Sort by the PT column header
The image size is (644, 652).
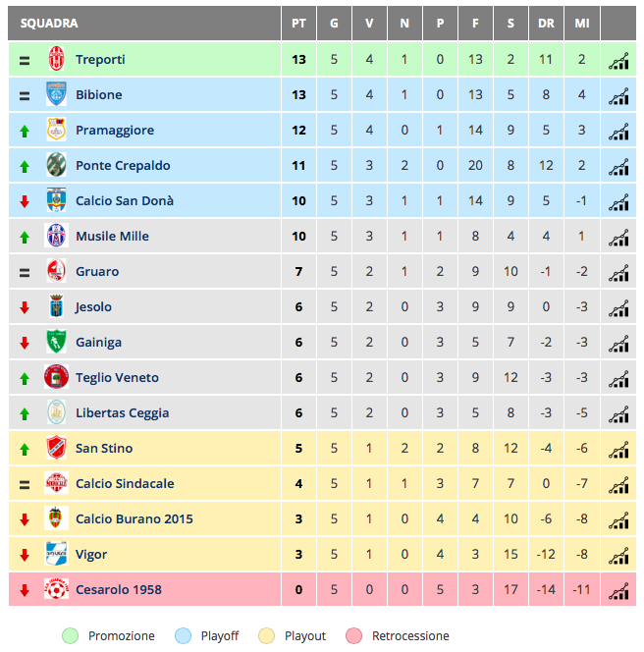pos(298,24)
